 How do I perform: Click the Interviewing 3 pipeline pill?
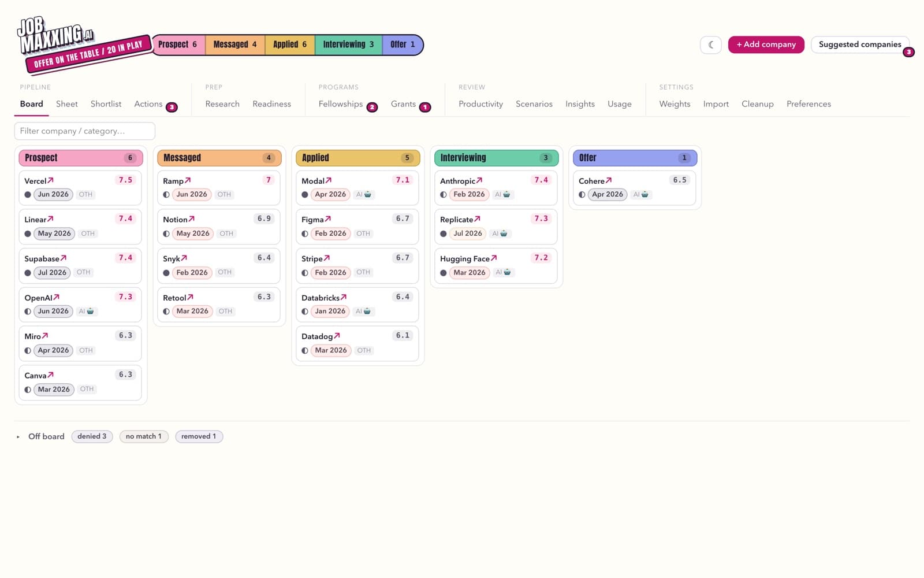[x=348, y=45]
